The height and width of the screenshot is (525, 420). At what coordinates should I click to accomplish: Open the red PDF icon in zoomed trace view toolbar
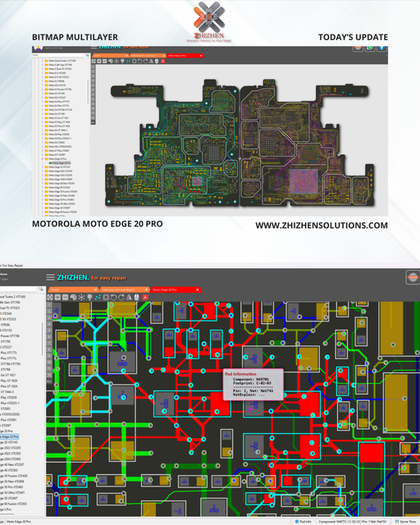pos(145,297)
